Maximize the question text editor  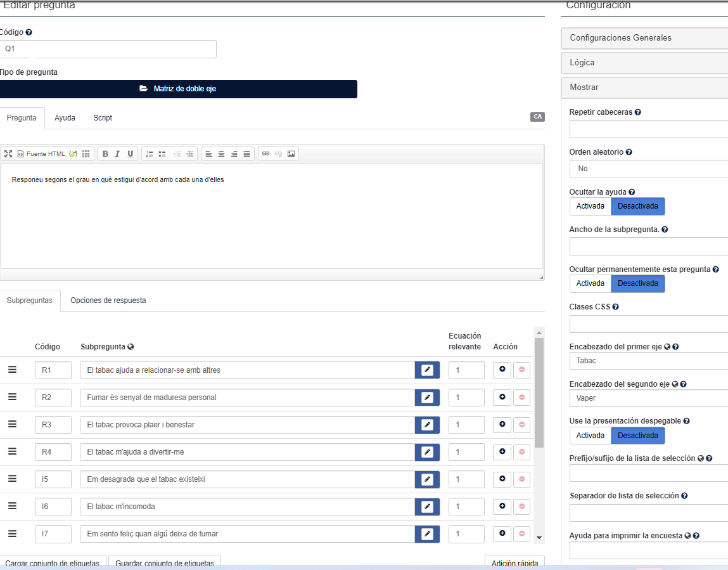tap(8, 154)
